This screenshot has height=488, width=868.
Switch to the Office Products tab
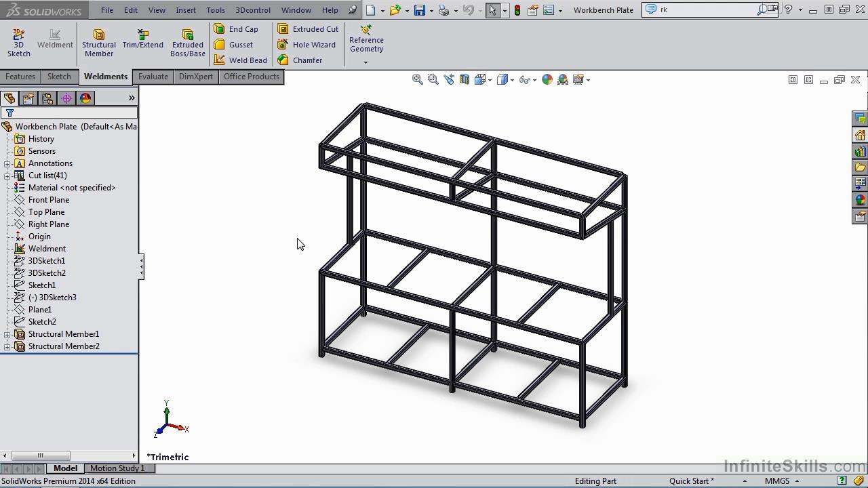(x=252, y=77)
